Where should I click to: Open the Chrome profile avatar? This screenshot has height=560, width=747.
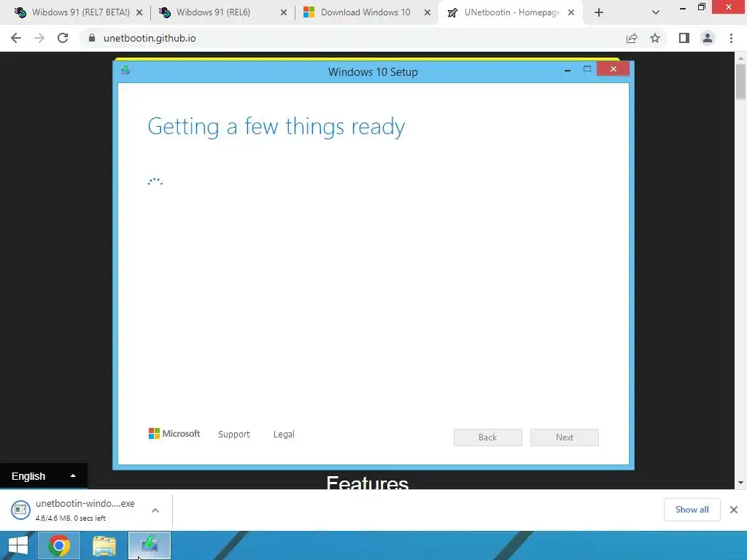(708, 38)
